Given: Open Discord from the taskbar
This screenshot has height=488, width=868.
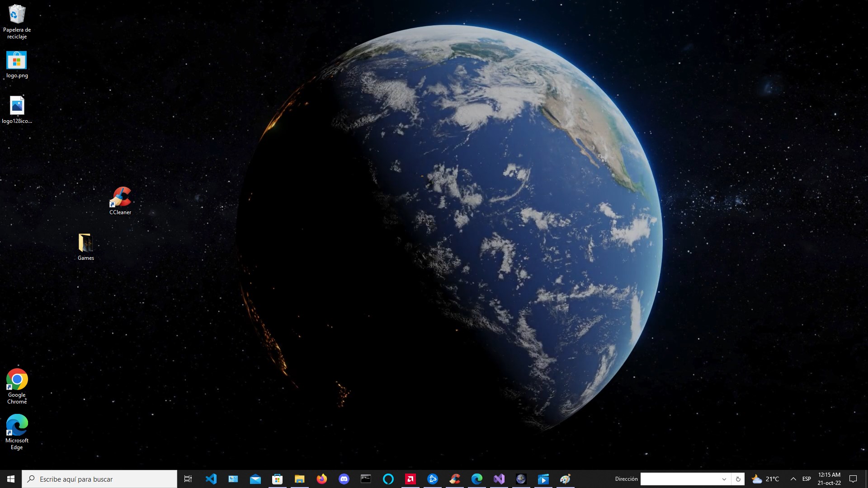Looking at the screenshot, I should coord(344,479).
